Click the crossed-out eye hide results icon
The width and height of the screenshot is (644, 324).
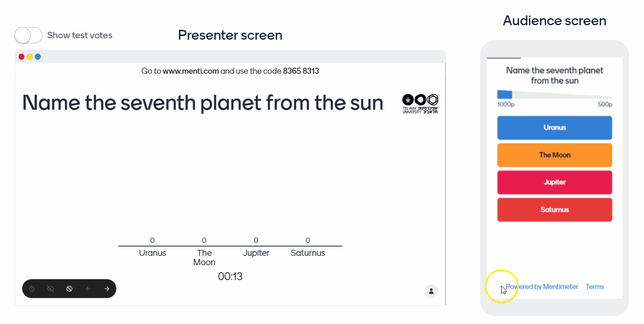click(50, 289)
